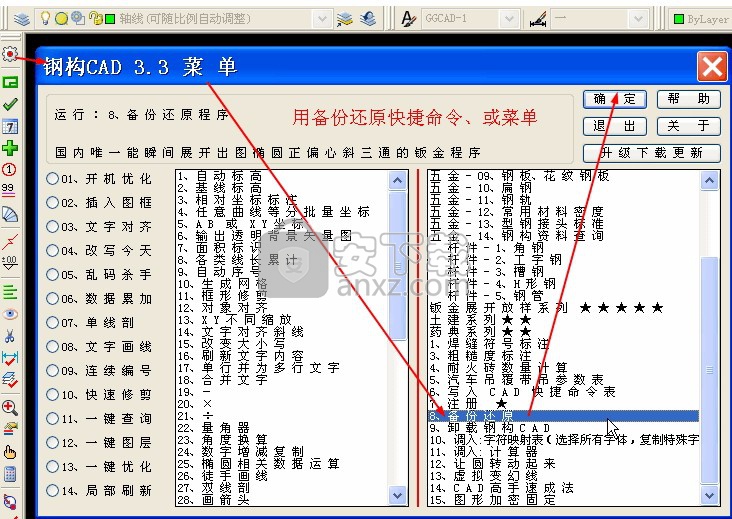Click down arrow of middle list scrollbar
This screenshot has width=732, height=519.
pyautogui.click(x=398, y=495)
